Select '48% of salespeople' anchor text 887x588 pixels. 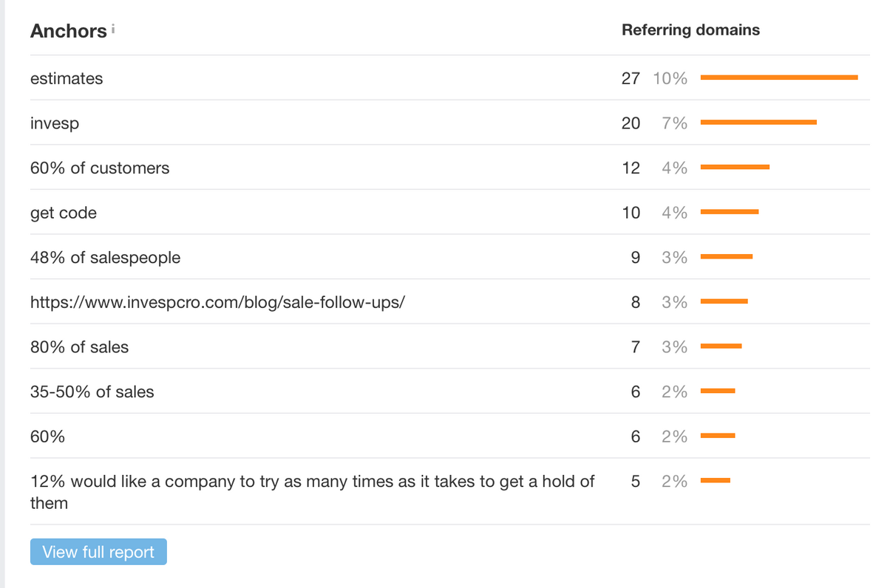click(105, 258)
